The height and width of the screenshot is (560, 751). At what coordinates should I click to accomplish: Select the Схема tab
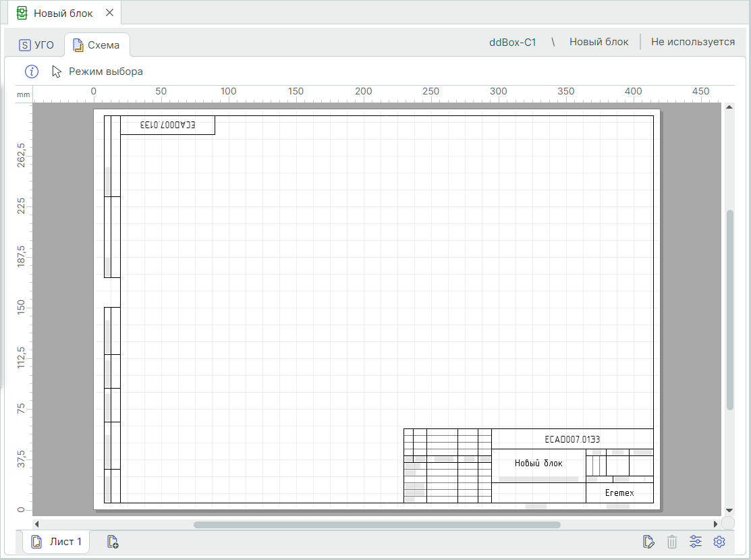click(96, 45)
